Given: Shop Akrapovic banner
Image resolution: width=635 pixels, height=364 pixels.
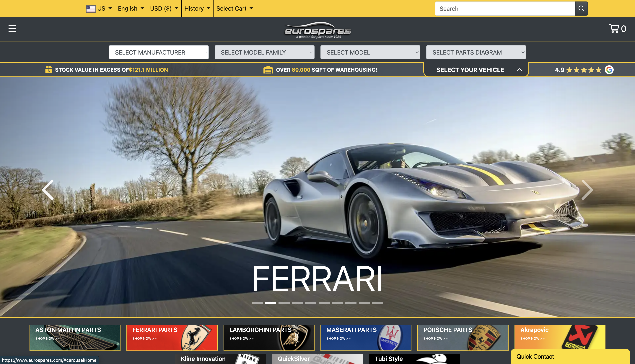Looking at the screenshot, I should (x=560, y=337).
